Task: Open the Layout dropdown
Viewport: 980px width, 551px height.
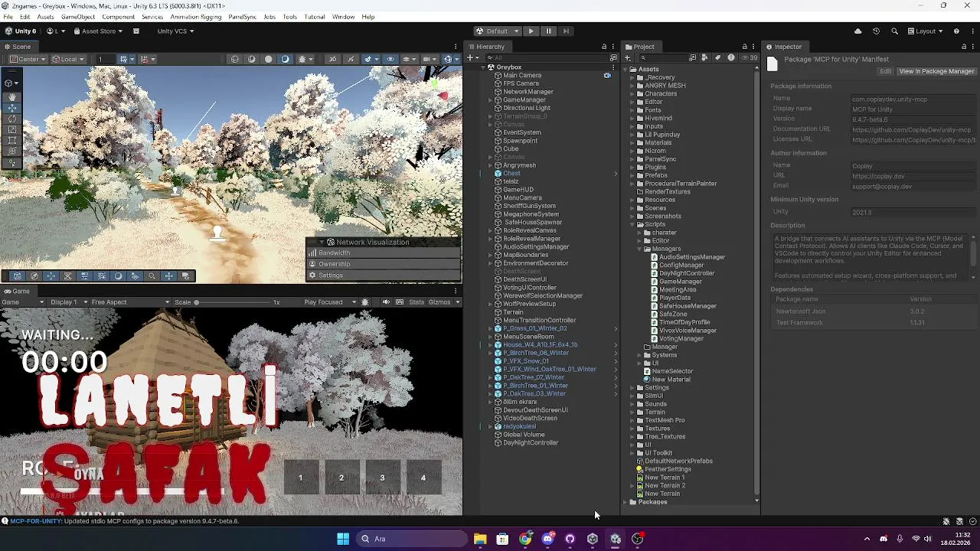Action: pyautogui.click(x=926, y=31)
